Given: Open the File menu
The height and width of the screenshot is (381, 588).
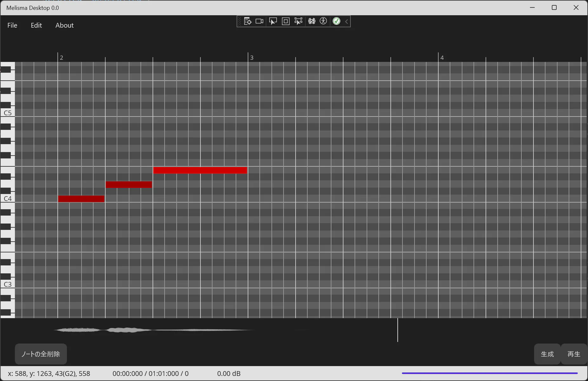Looking at the screenshot, I should (12, 25).
